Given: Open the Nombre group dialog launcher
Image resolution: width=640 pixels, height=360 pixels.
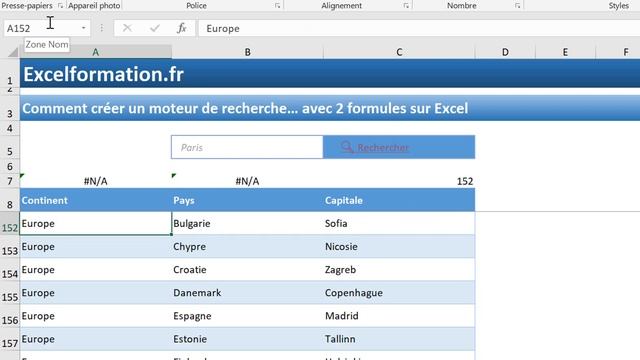Looking at the screenshot, I should pos(518,6).
